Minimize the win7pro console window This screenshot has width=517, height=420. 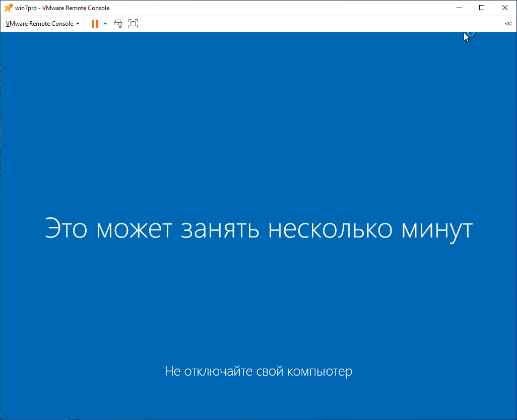459,8
